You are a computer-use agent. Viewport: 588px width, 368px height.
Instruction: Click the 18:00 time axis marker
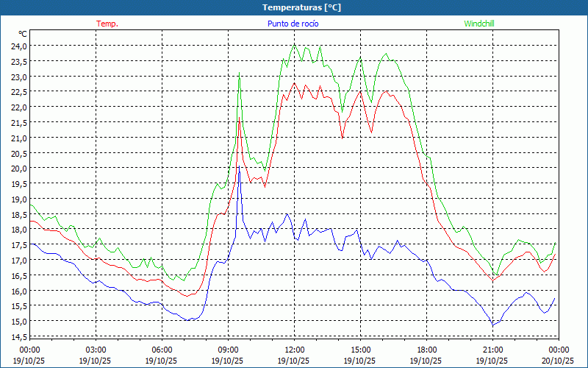(426, 350)
